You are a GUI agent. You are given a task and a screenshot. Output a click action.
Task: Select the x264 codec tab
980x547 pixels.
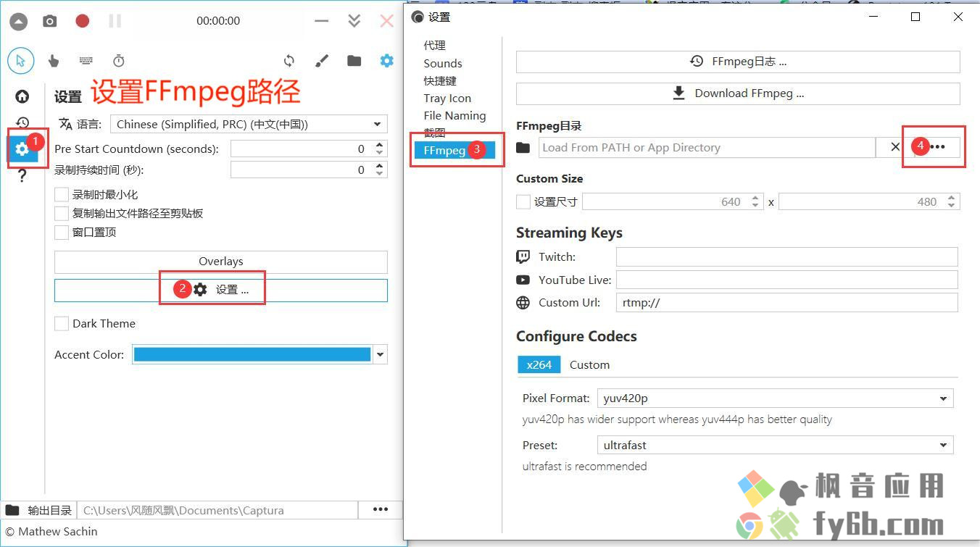pos(539,364)
